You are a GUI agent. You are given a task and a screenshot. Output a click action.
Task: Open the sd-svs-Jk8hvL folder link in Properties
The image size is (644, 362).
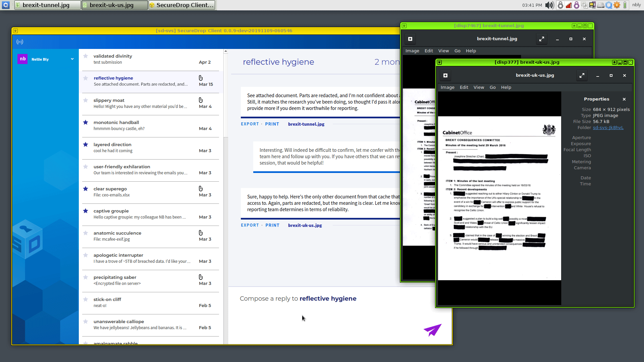[608, 127]
